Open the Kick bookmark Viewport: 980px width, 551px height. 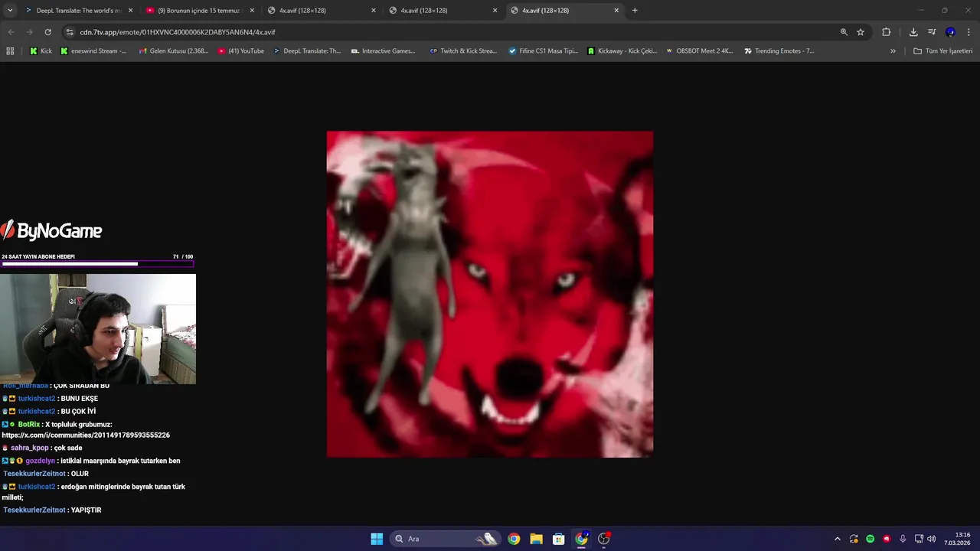(x=41, y=51)
